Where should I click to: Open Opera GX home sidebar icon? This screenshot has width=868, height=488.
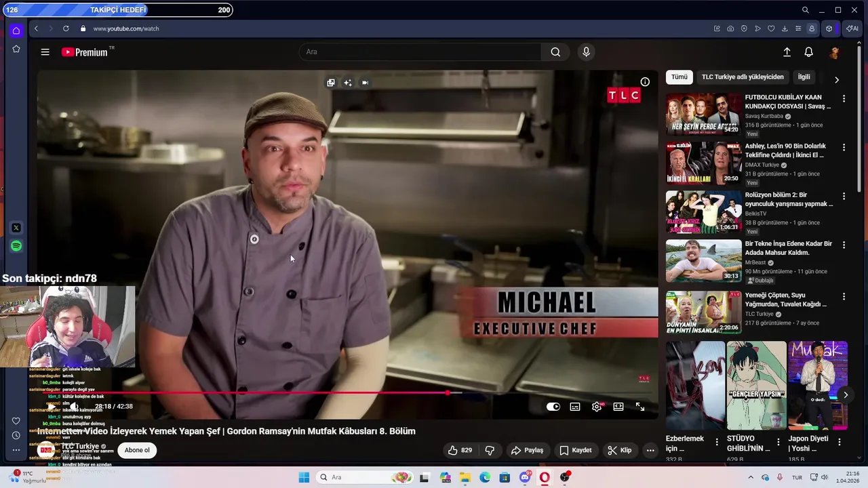point(16,30)
